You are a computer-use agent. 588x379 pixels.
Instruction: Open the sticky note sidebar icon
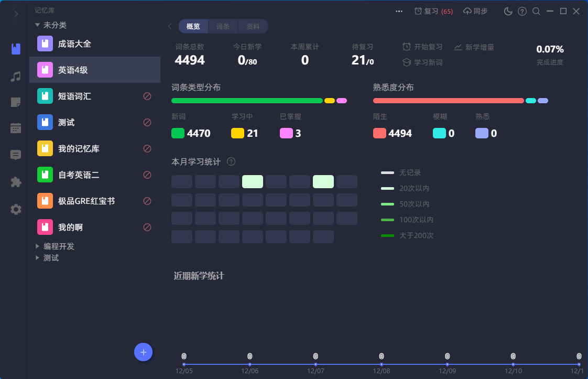(x=16, y=102)
